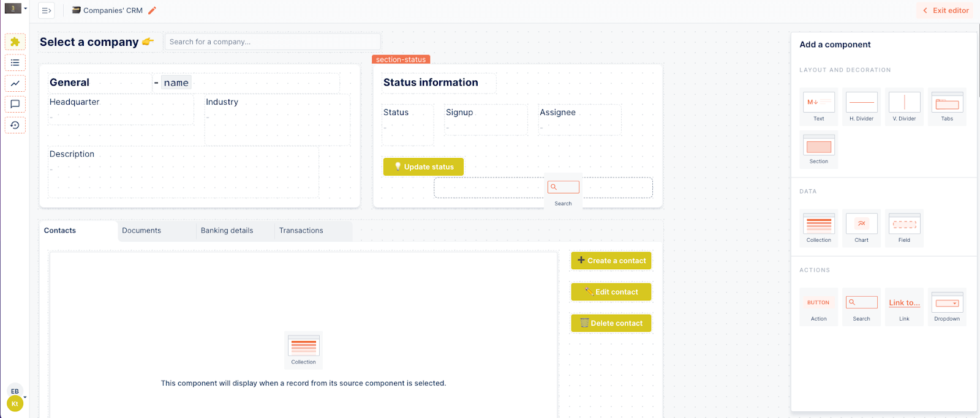Click the Companies' CRM title

[113, 10]
